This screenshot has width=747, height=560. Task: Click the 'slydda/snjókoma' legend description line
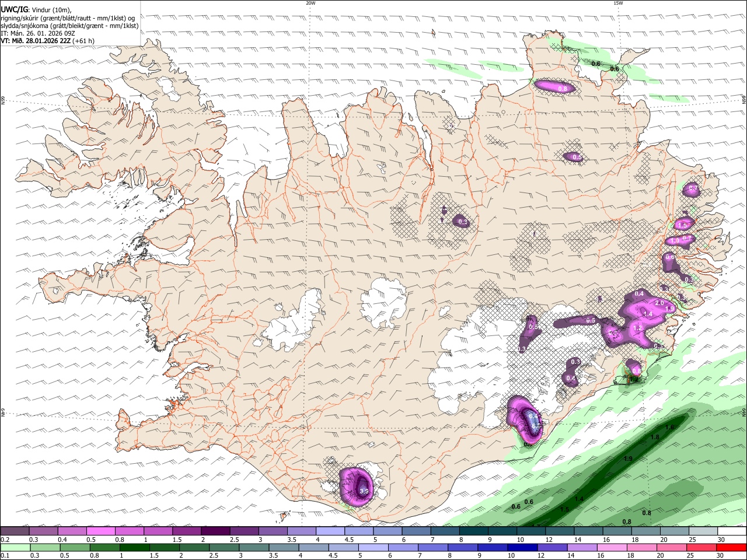click(x=69, y=26)
